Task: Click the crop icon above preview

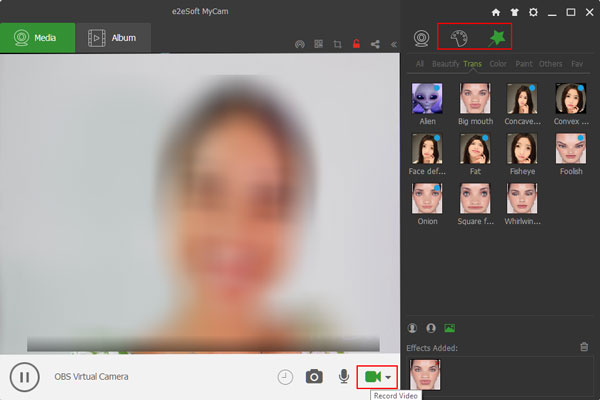Action: (x=338, y=44)
